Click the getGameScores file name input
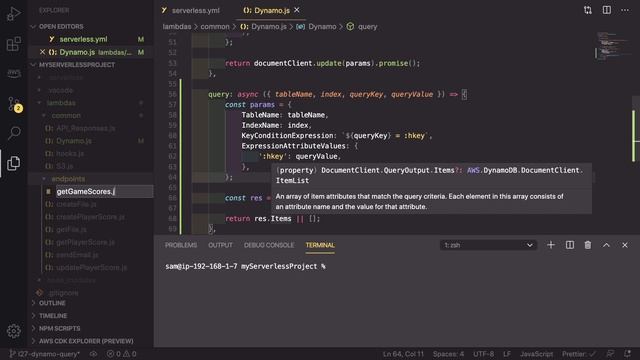The height and width of the screenshot is (360, 640). 104,191
